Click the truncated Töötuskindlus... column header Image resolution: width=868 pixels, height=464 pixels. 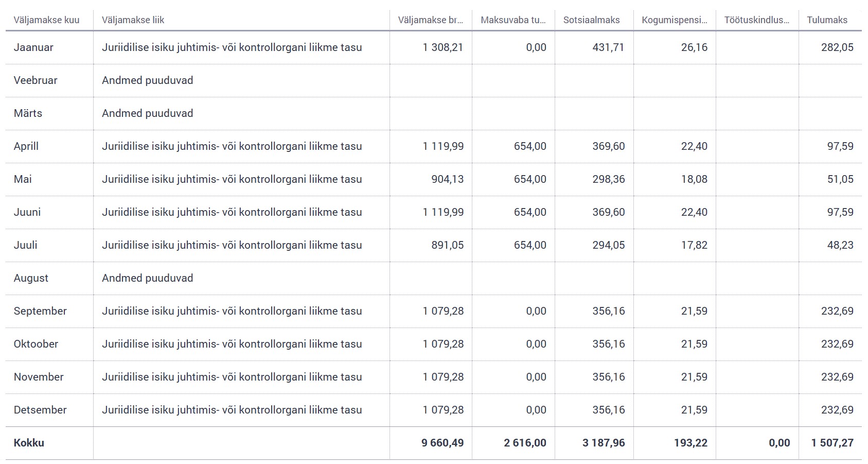pos(756,20)
